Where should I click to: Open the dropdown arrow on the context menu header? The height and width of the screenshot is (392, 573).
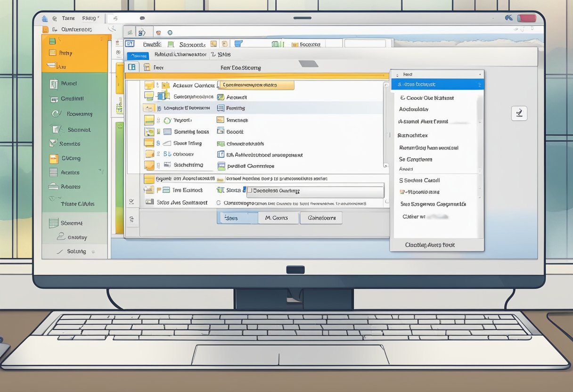(480, 73)
